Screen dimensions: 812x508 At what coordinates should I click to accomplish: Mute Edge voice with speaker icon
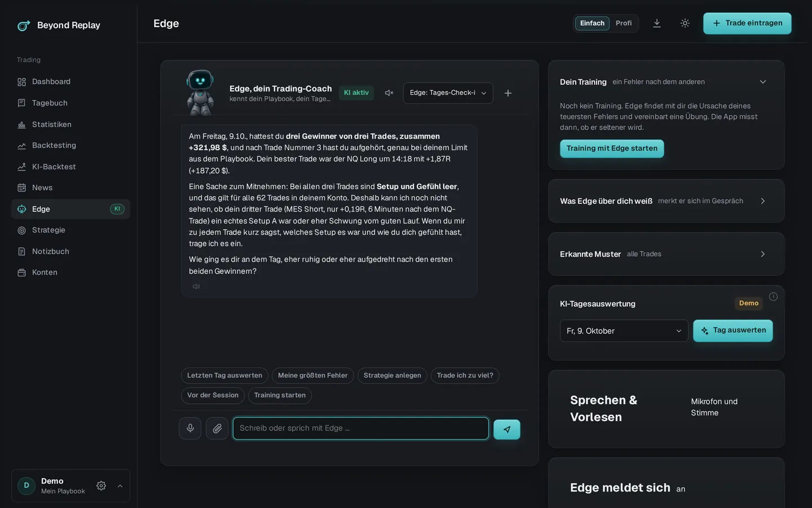(389, 93)
